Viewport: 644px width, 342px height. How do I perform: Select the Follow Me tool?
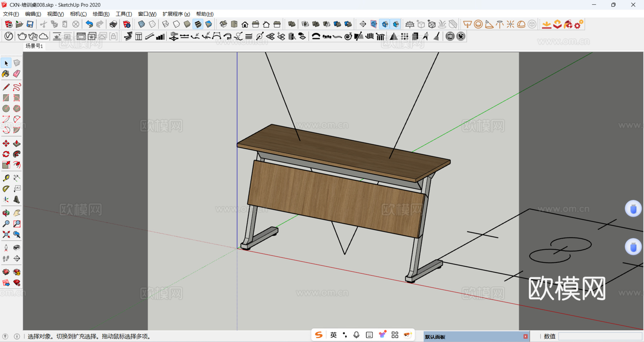tap(17, 154)
